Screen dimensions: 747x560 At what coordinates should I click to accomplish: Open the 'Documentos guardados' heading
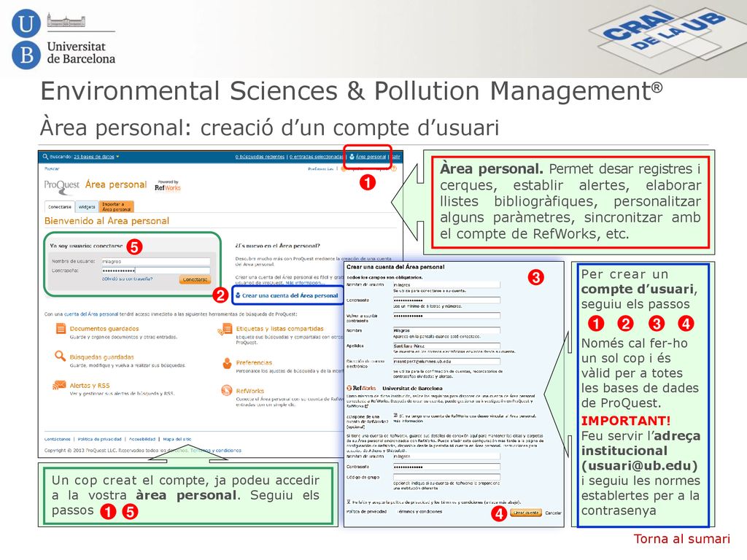point(104,329)
